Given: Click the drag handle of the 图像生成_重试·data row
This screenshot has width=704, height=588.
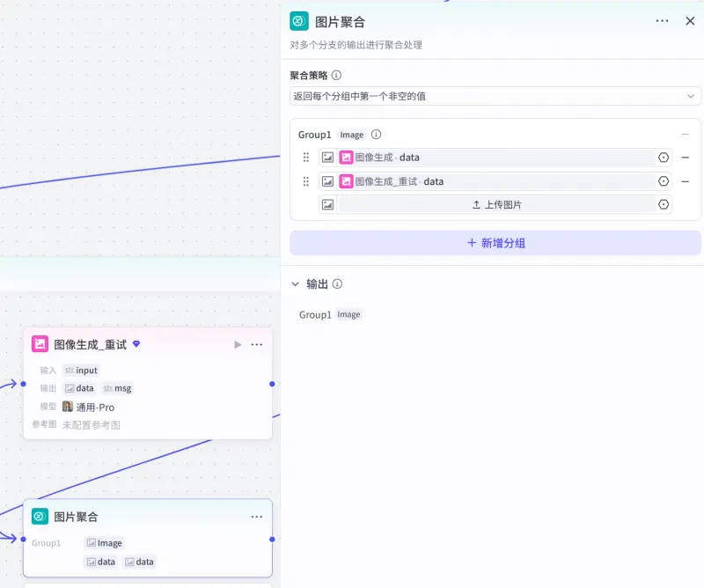Looking at the screenshot, I should [305, 181].
